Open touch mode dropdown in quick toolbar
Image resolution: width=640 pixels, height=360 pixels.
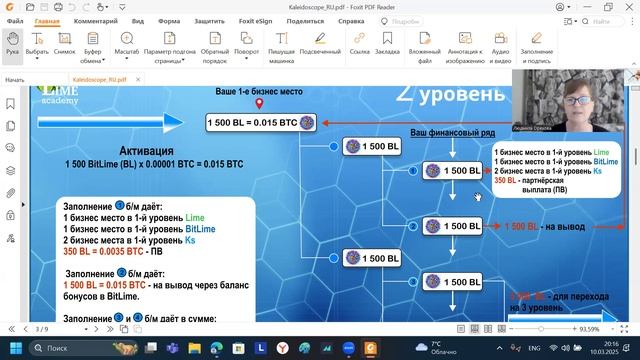click(107, 7)
